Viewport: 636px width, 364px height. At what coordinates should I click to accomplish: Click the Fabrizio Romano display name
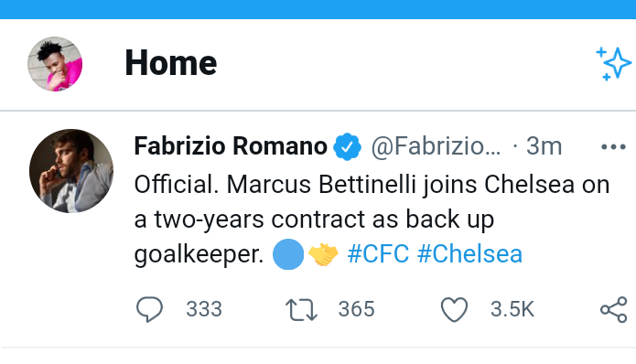coord(231,146)
